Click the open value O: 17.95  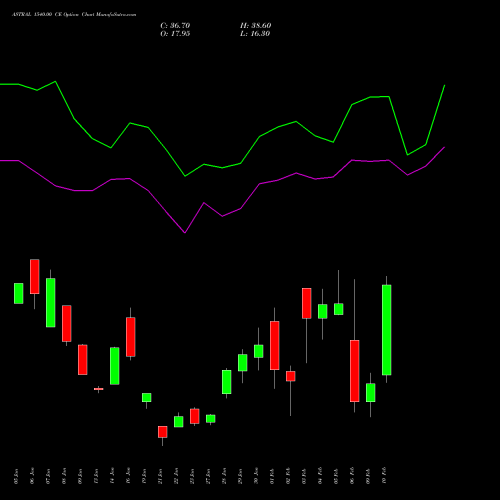(x=175, y=34)
